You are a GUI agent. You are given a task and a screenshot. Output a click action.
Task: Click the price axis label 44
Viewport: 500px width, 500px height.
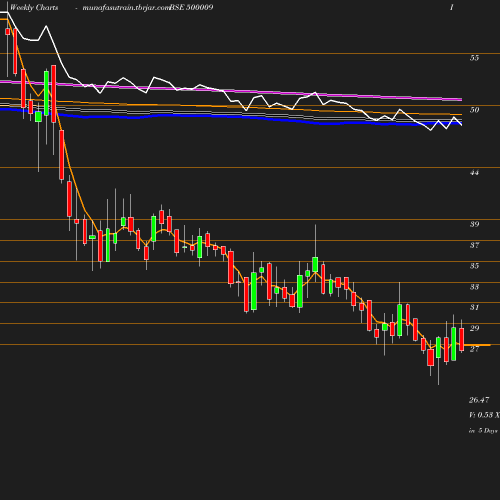[x=474, y=173]
